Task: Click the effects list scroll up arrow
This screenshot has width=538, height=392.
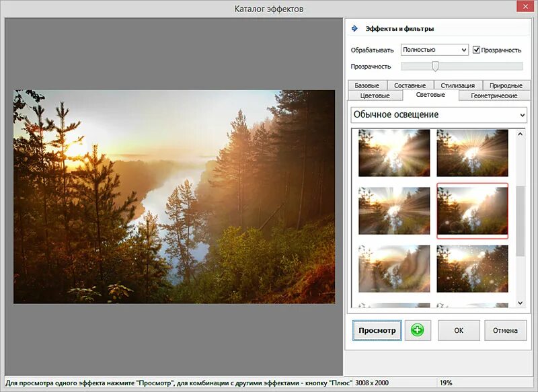Action: [x=520, y=134]
